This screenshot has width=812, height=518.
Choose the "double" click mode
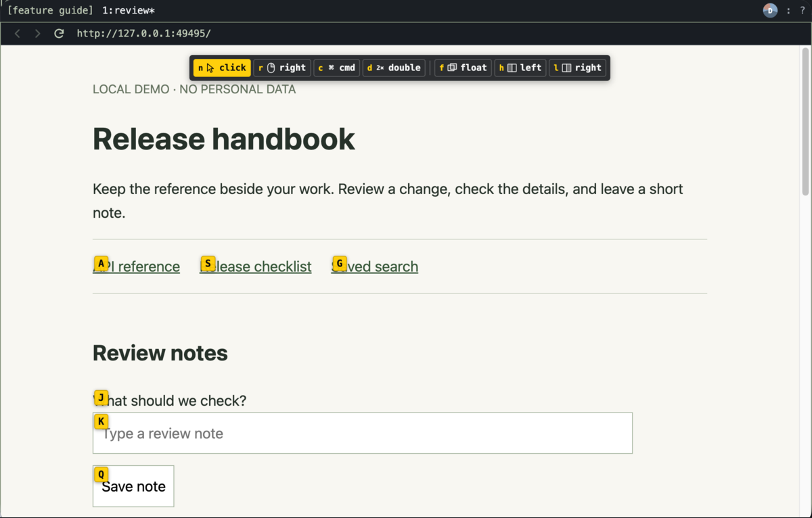point(394,68)
